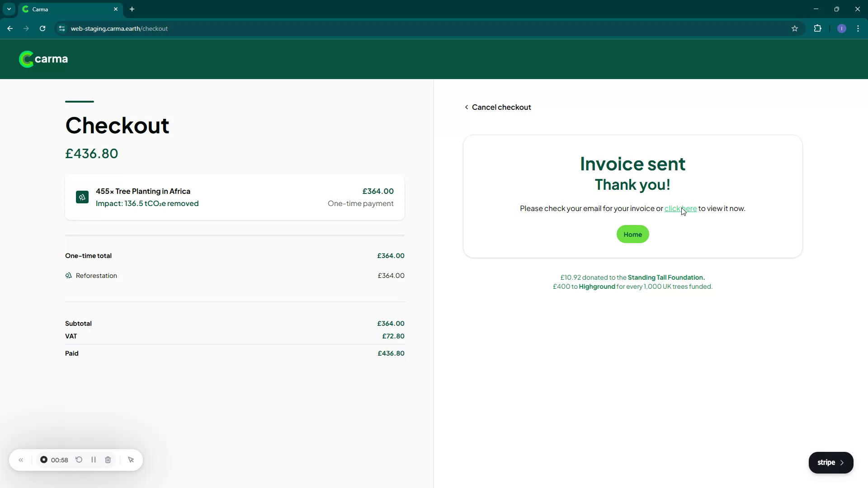Restart the recording with the rotate icon
The height and width of the screenshot is (488, 868).
click(x=79, y=460)
